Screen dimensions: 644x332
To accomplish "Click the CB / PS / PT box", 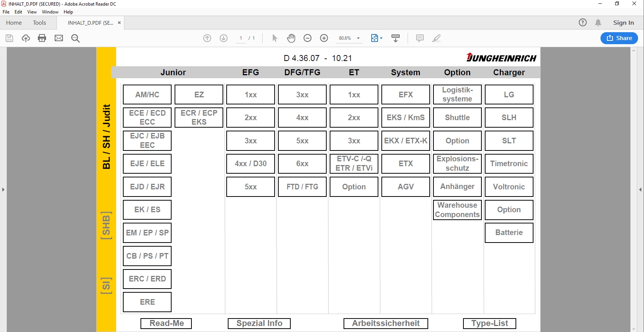I will [x=147, y=256].
